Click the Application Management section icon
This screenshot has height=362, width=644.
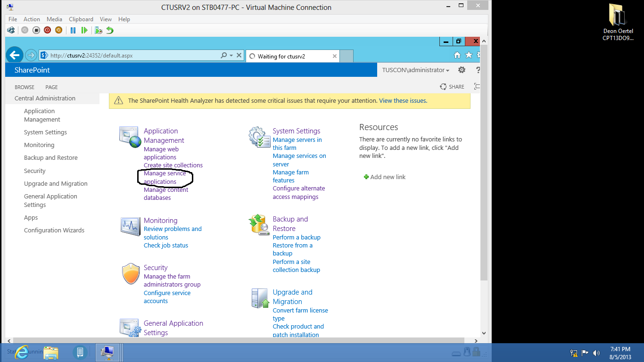pyautogui.click(x=130, y=137)
